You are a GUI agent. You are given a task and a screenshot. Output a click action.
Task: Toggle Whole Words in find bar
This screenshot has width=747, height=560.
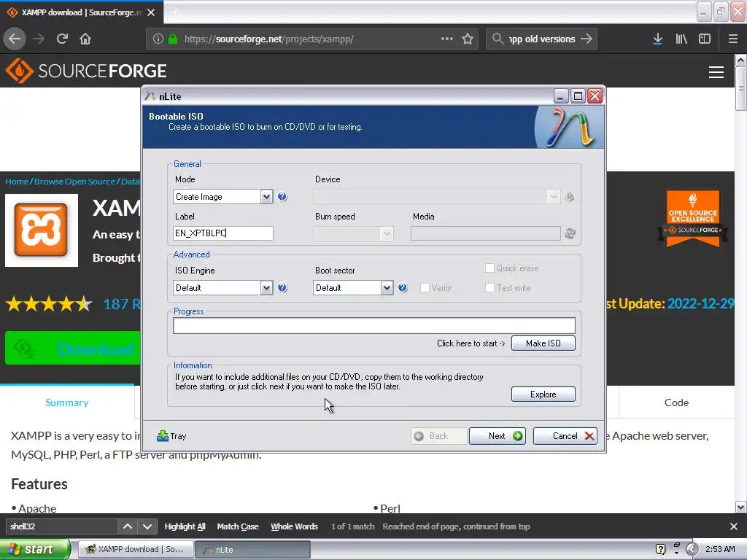[294, 526]
